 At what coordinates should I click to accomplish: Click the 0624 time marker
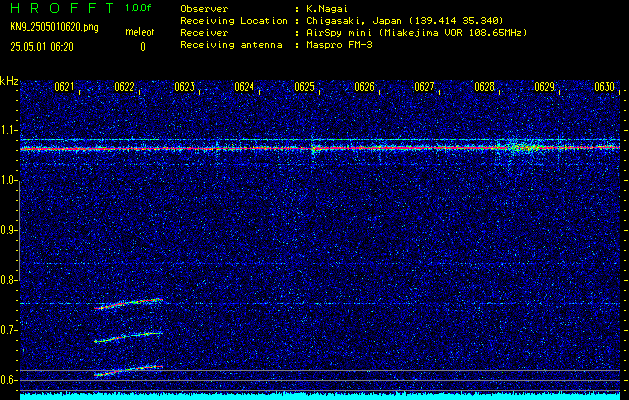coord(244,87)
